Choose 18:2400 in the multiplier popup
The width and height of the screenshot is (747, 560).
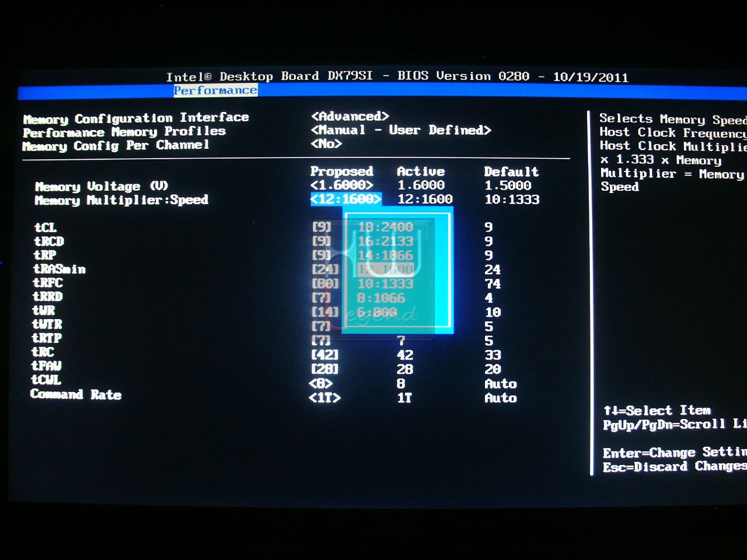click(385, 227)
